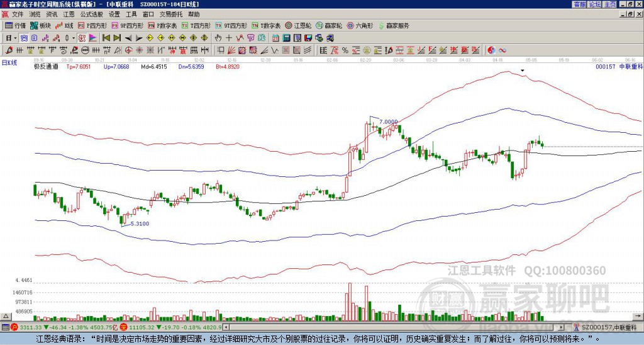Open the calendar icon

(x=275, y=38)
